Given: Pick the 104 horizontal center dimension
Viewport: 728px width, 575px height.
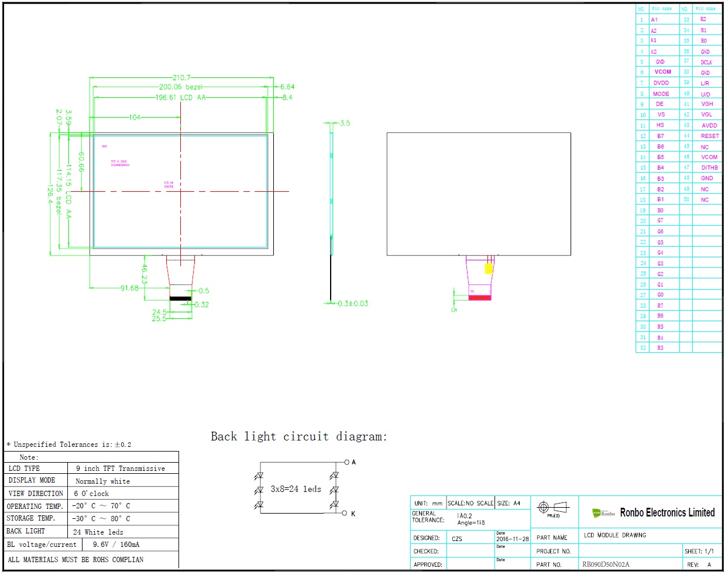Looking at the screenshot, I should point(135,118).
